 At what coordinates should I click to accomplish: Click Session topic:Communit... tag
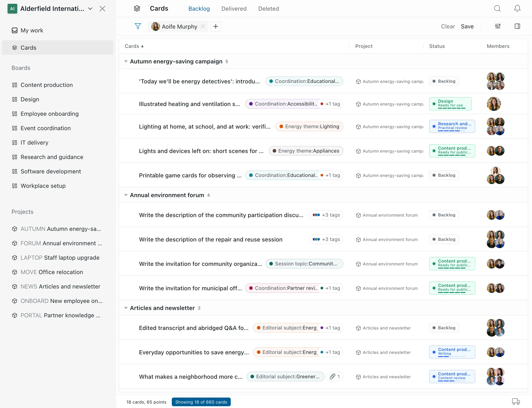click(304, 264)
